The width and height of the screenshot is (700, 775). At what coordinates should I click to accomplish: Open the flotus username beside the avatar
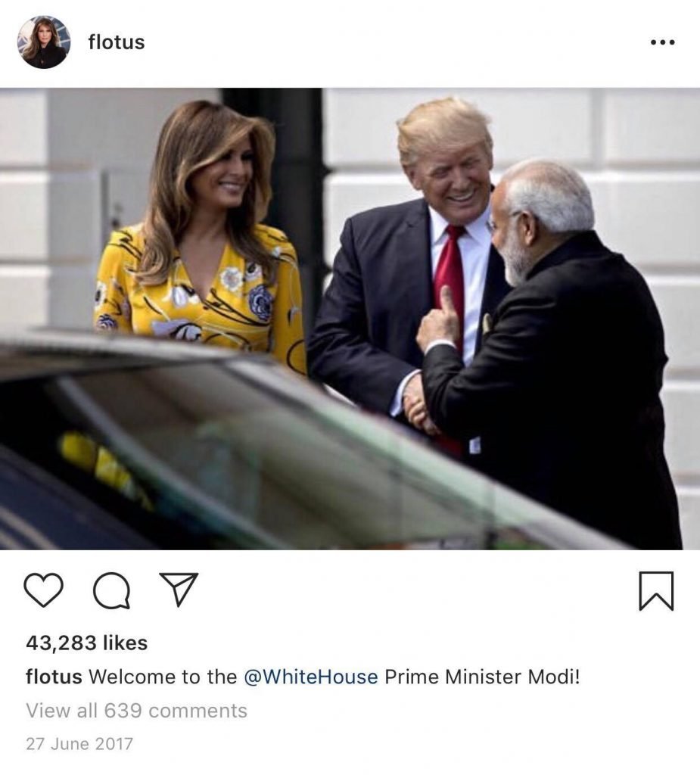click(x=117, y=42)
